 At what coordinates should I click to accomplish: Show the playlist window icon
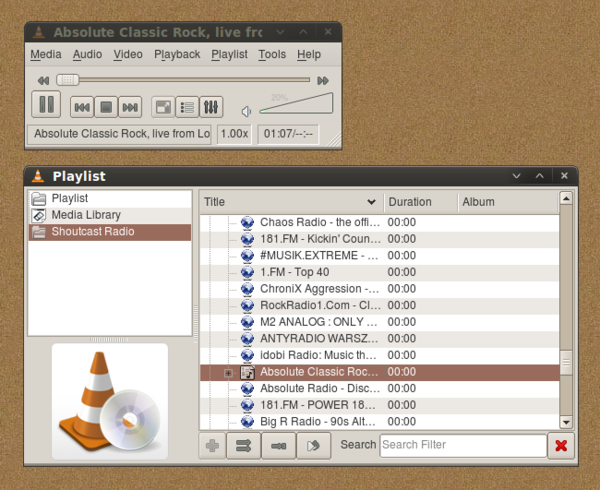click(187, 107)
